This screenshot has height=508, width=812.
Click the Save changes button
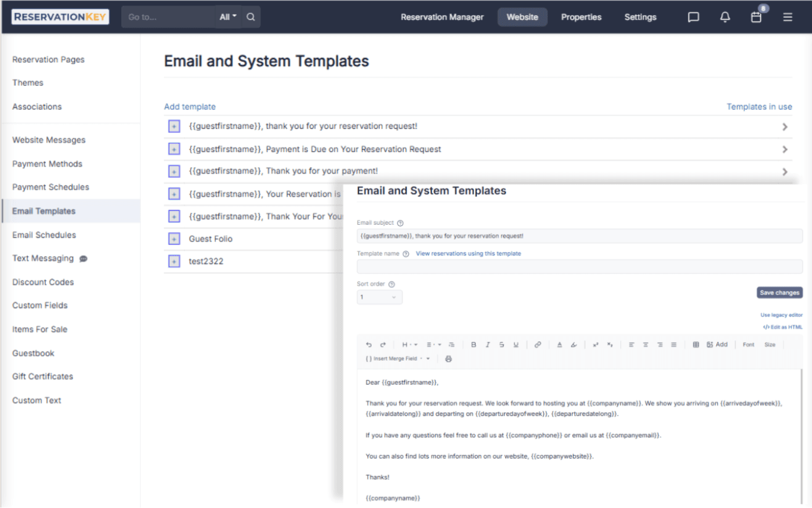point(779,293)
